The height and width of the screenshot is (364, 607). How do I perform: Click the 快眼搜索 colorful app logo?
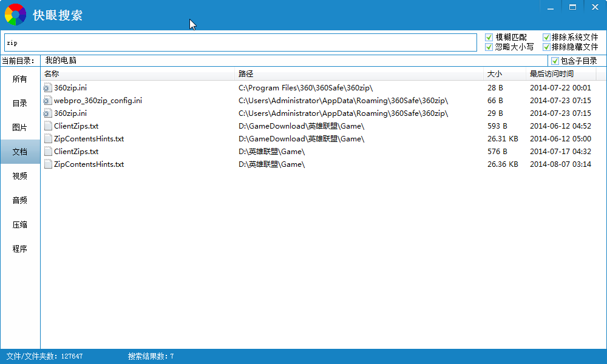click(x=15, y=15)
